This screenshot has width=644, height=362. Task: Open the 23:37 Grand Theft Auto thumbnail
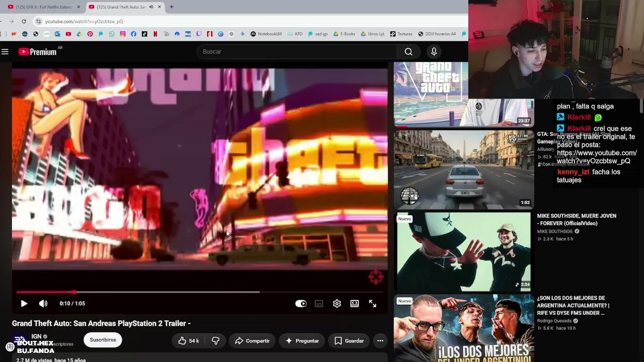click(x=463, y=94)
